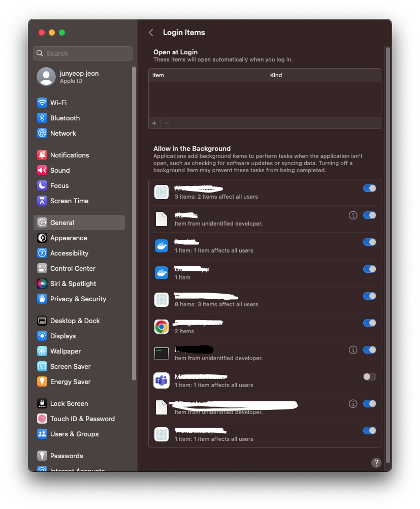This screenshot has height=509, width=420.
Task: Go back from Login Items
Action: (x=151, y=33)
